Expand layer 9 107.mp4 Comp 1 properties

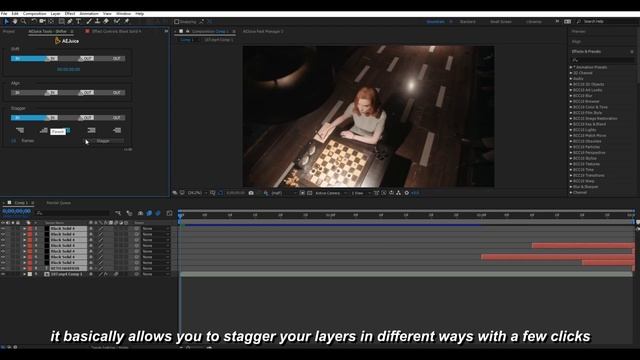tap(24, 274)
